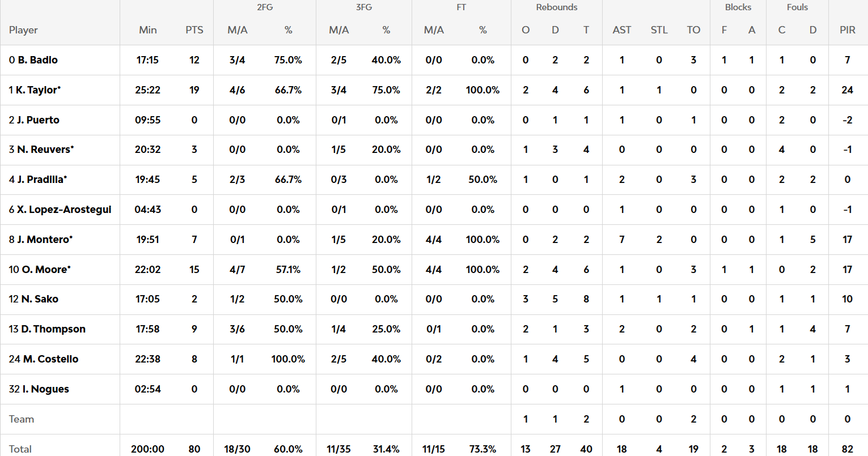Click the Rebounds group header
The height and width of the screenshot is (456, 868).
pyautogui.click(x=557, y=7)
